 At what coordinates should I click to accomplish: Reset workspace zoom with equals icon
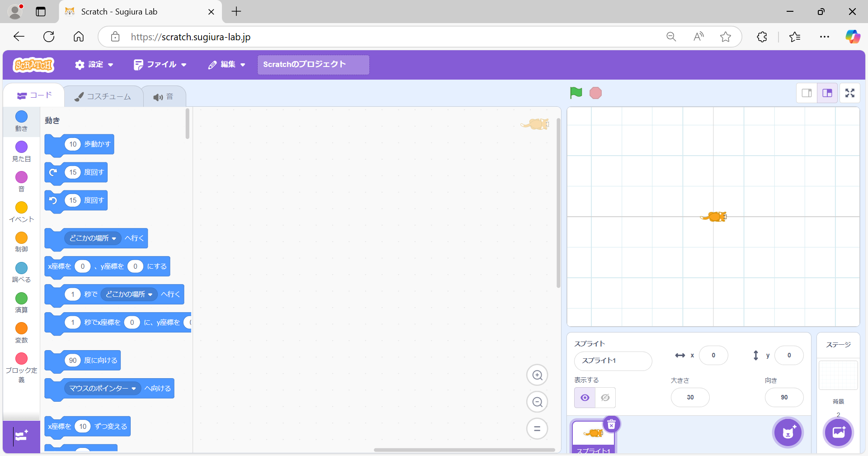coord(537,428)
